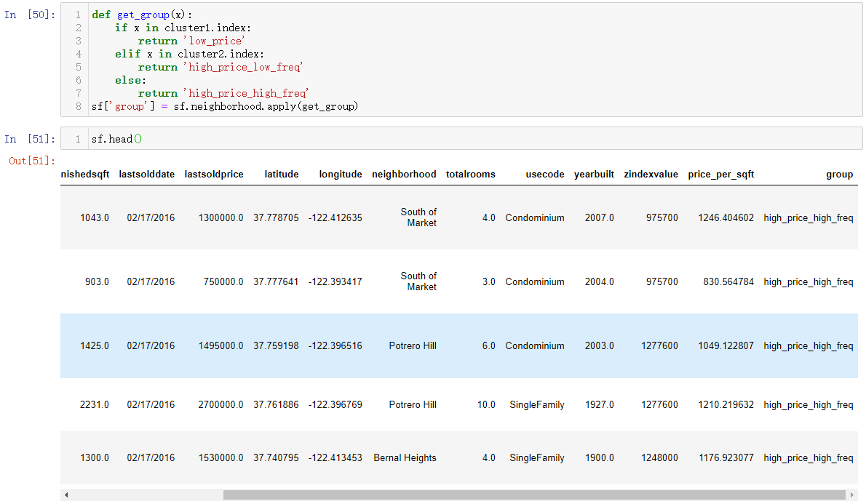Click the totalrooms value 10.0

[486, 404]
